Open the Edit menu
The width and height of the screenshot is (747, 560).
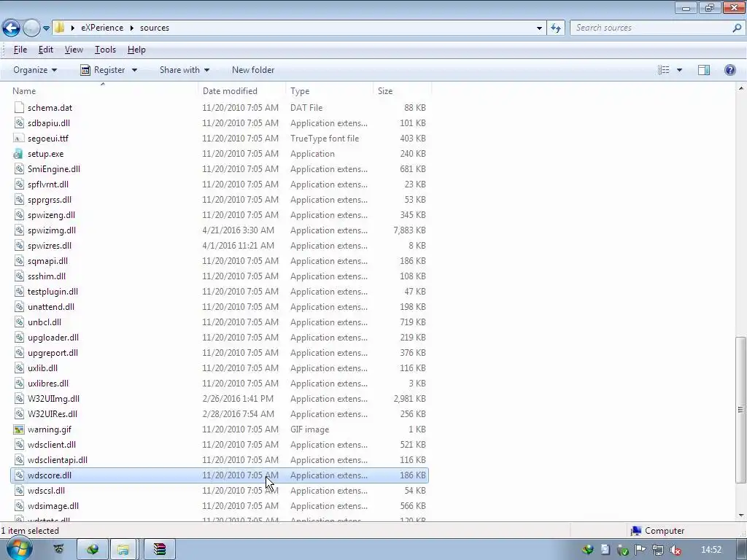pyautogui.click(x=46, y=50)
